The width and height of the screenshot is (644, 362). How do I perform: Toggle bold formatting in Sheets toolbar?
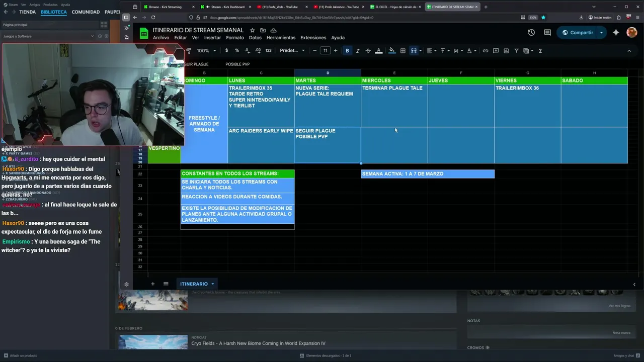coord(347,51)
